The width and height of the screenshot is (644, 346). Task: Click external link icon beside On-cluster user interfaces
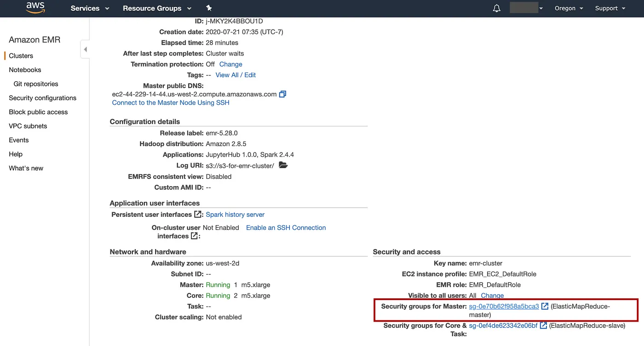[x=195, y=236]
